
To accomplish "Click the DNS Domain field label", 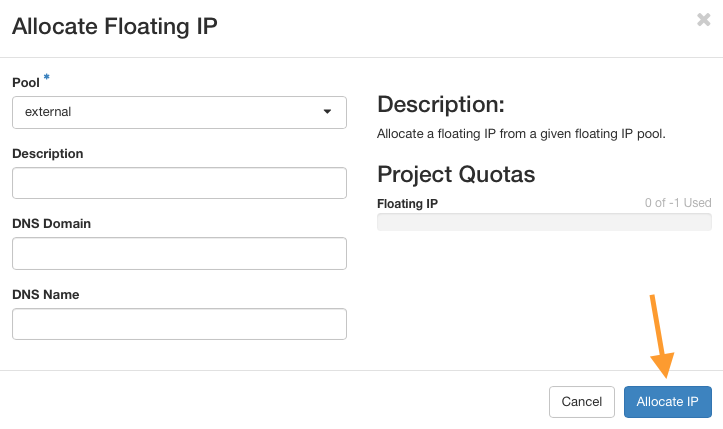I will [x=51, y=224].
